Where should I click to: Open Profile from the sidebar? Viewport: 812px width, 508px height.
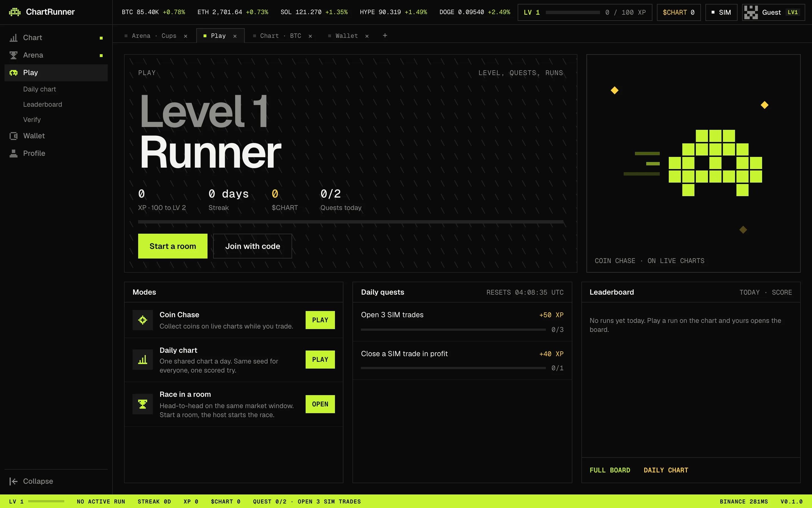[x=56, y=153]
